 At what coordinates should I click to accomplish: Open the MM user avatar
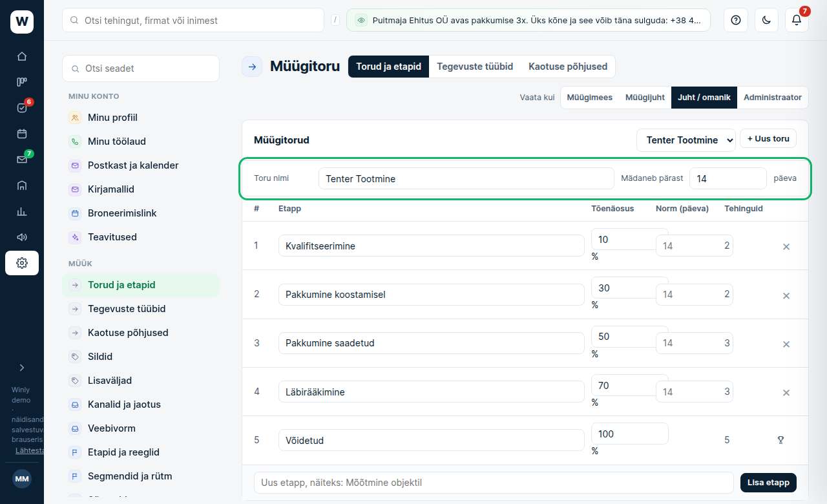click(22, 479)
